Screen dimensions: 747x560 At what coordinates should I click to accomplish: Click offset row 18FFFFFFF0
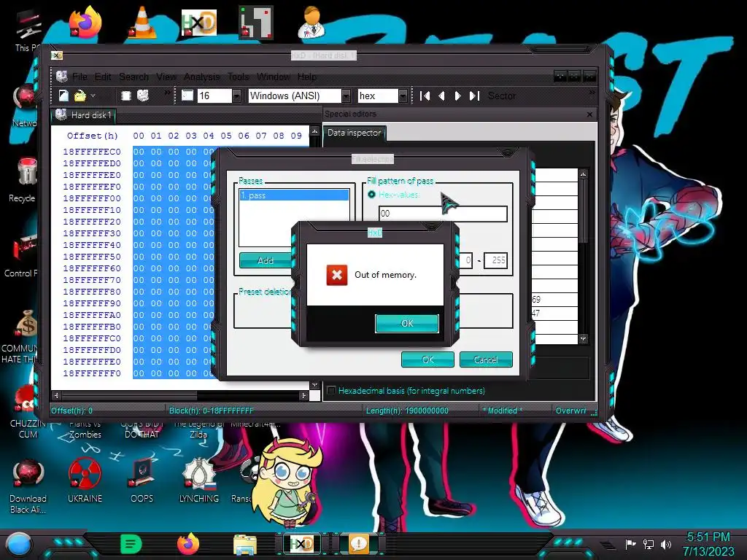92,373
